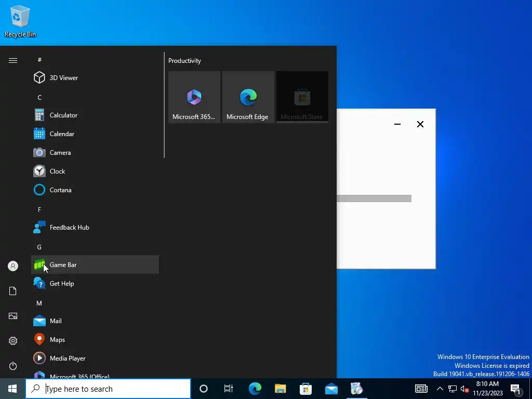Image resolution: width=532 pixels, height=399 pixels.
Task: Expand the Start menu hamburger navigation
Action: point(13,60)
